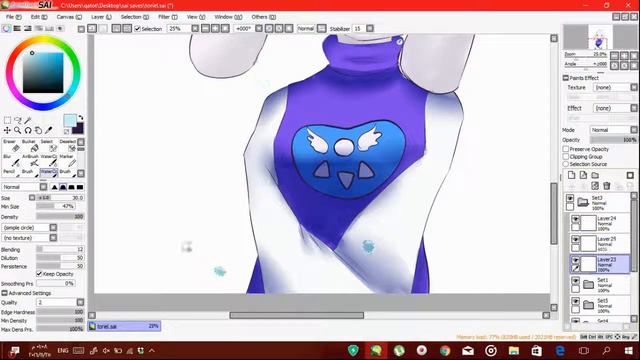
Task: Create a new layer set folder
Action: pyautogui.click(x=595, y=175)
